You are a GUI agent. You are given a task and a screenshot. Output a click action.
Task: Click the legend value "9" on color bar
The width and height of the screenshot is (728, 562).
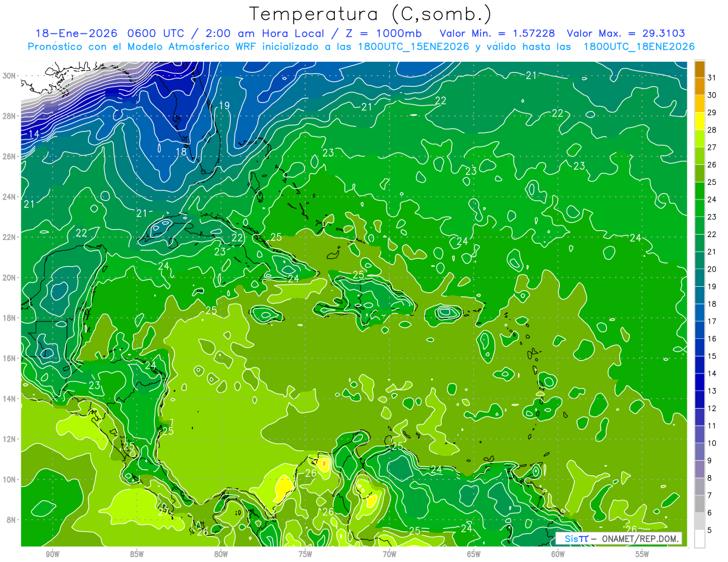[710, 460]
